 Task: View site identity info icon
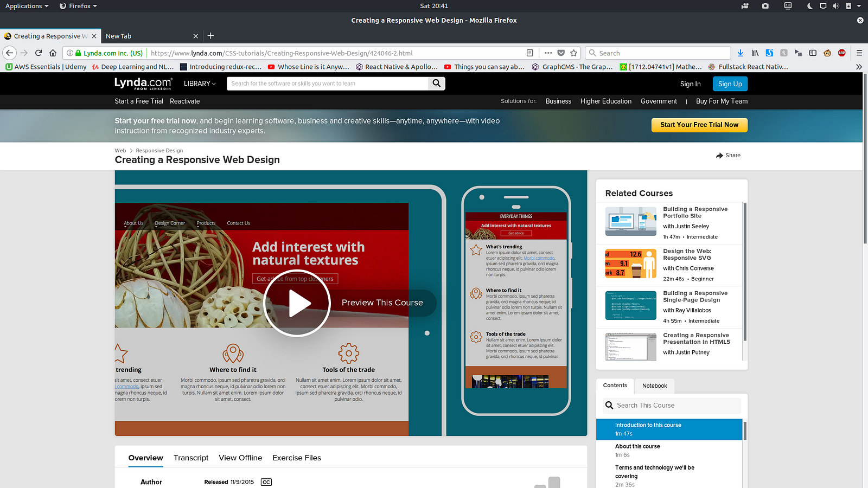coord(70,53)
